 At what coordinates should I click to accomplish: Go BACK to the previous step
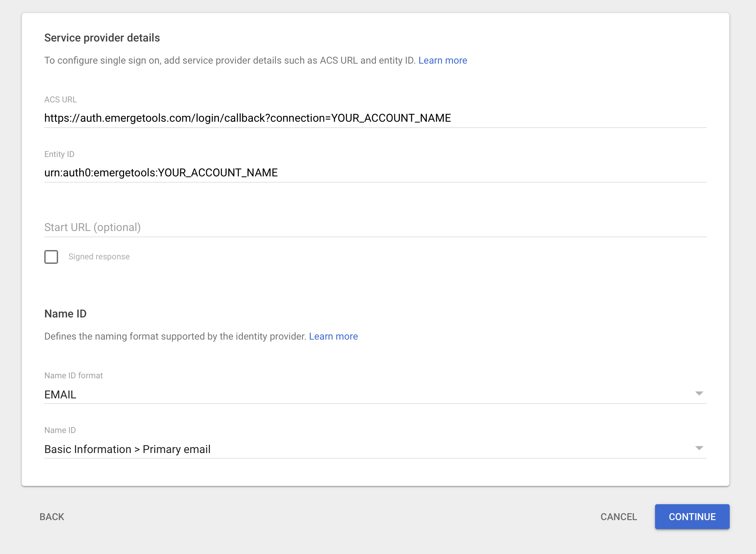tap(52, 517)
